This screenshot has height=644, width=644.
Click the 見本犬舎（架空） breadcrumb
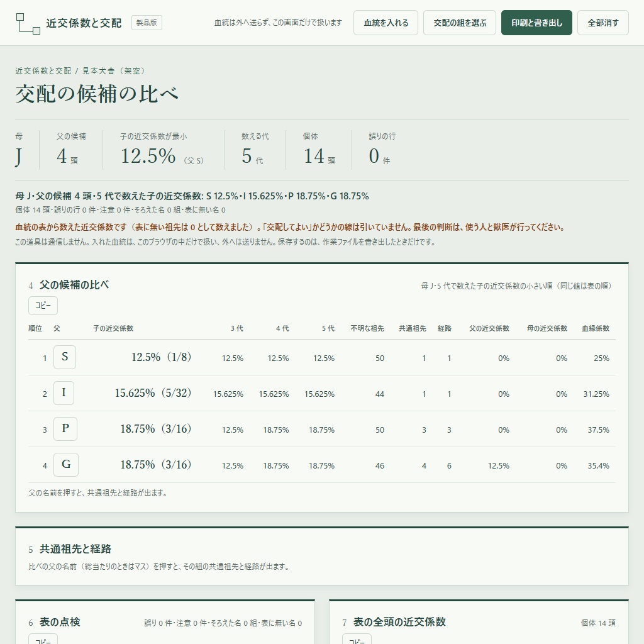coord(114,70)
